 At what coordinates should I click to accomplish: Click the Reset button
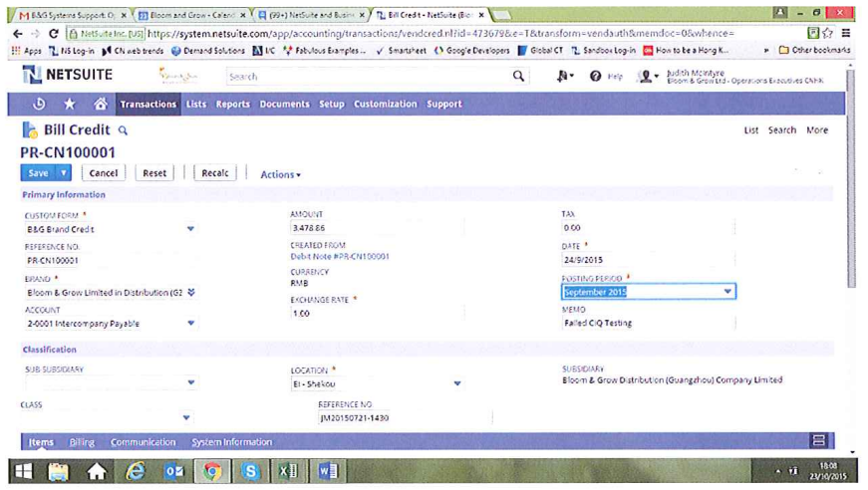pyautogui.click(x=154, y=173)
